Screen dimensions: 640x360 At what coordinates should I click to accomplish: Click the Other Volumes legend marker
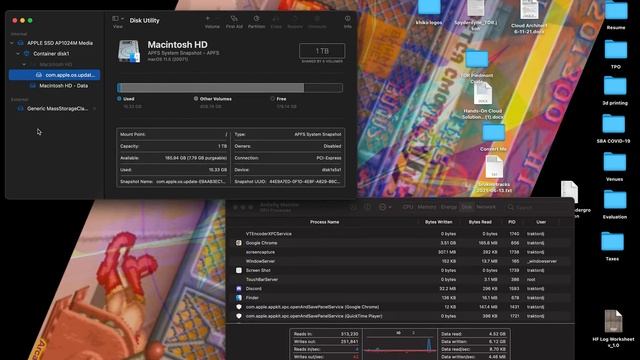[196, 99]
